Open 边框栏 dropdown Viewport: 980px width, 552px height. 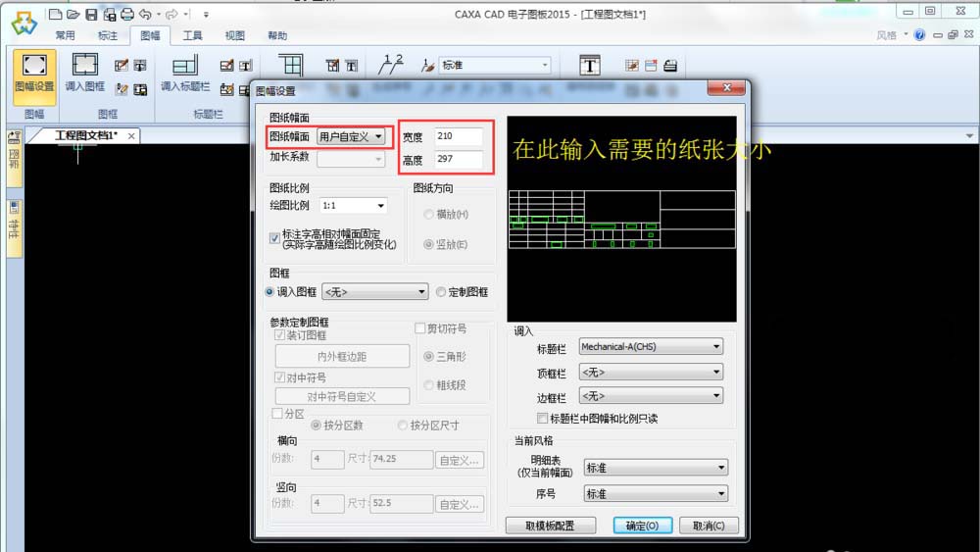(x=651, y=396)
